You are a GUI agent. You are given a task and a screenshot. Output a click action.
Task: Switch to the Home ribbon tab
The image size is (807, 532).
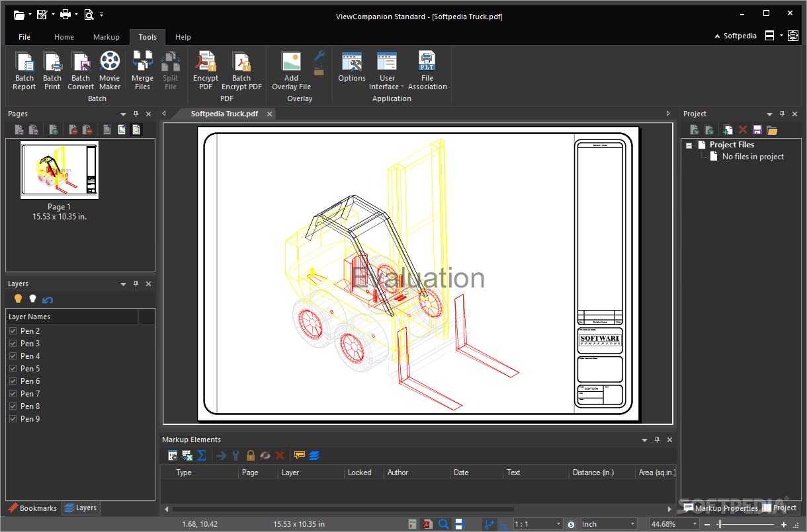click(x=64, y=37)
